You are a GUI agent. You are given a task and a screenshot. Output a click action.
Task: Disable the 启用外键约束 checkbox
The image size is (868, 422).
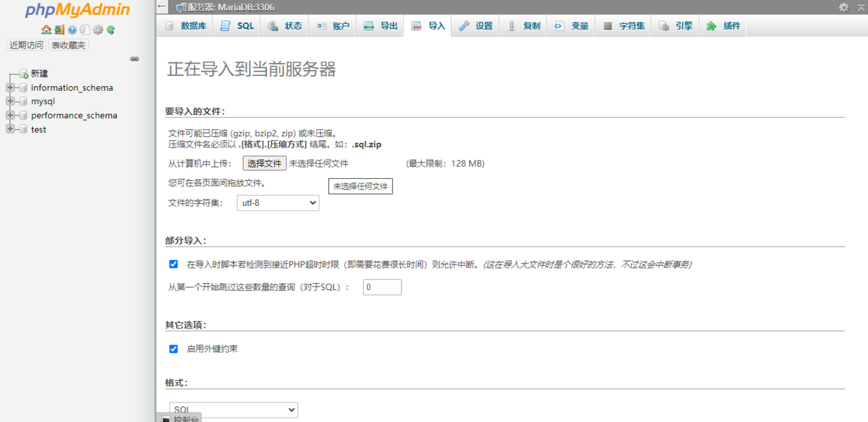point(174,349)
